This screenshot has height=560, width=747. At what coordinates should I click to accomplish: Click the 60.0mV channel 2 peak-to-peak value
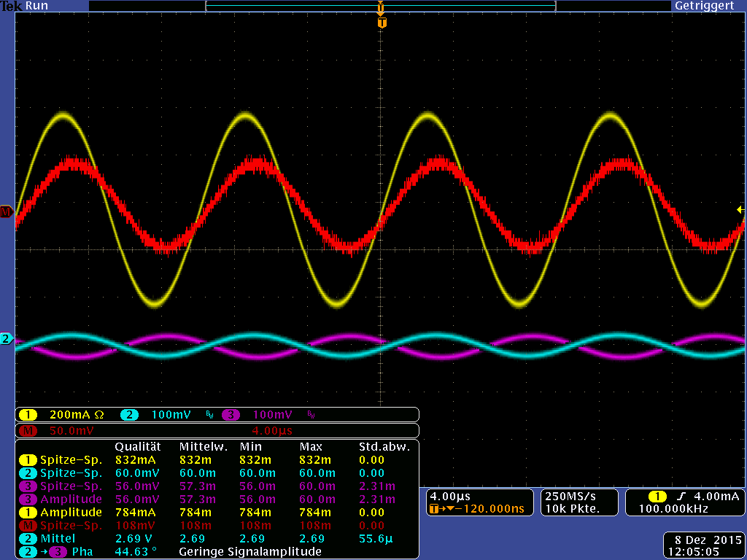(137, 473)
